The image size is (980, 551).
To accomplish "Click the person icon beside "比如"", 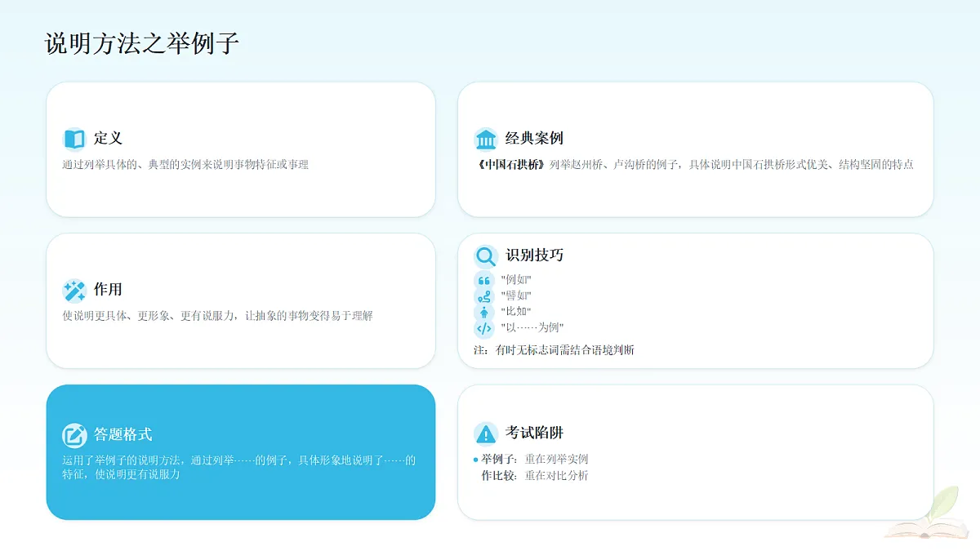I will [x=484, y=313].
